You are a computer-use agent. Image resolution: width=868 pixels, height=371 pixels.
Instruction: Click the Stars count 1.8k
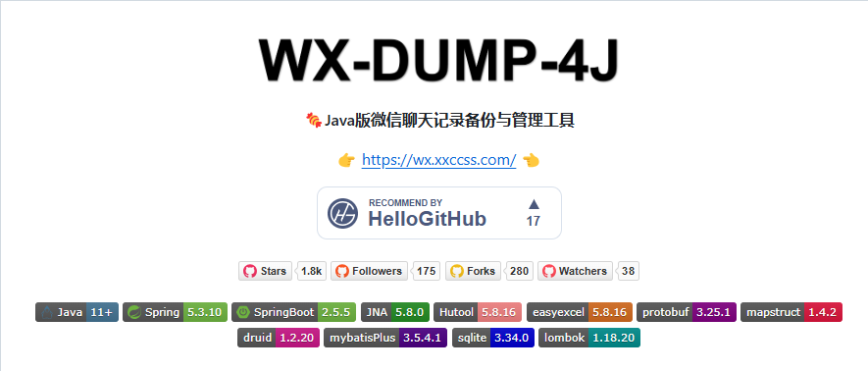point(312,271)
